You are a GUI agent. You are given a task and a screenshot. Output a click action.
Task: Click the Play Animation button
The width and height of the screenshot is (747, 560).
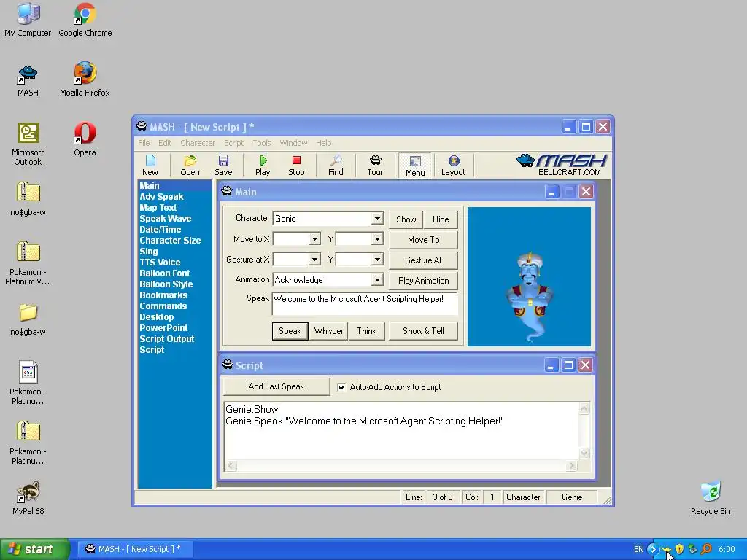tap(424, 281)
